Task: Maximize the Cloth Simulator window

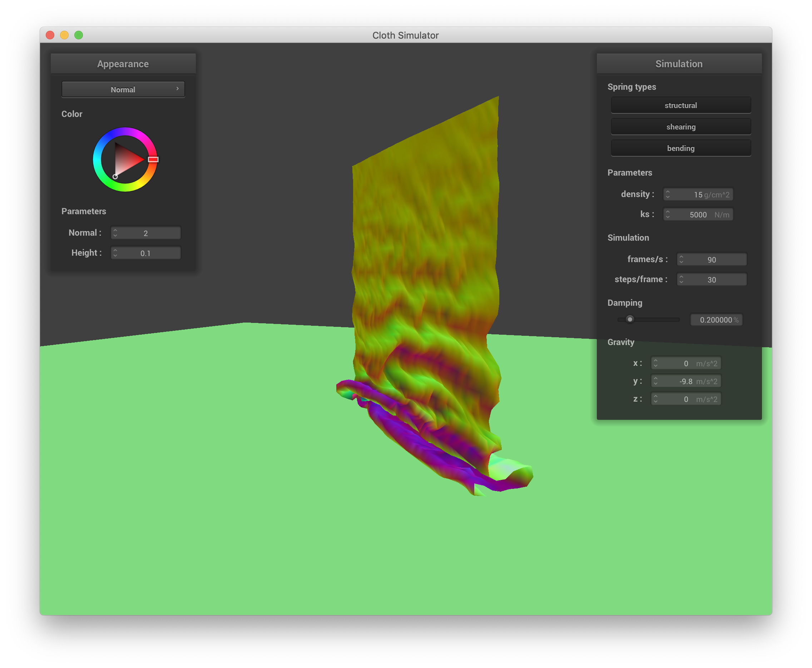Action: 78,35
